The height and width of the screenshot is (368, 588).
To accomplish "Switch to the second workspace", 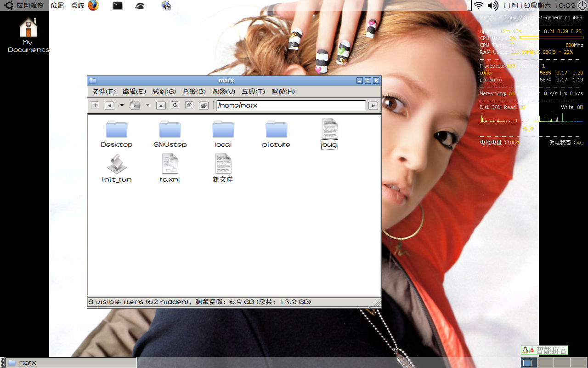I will (545, 362).
